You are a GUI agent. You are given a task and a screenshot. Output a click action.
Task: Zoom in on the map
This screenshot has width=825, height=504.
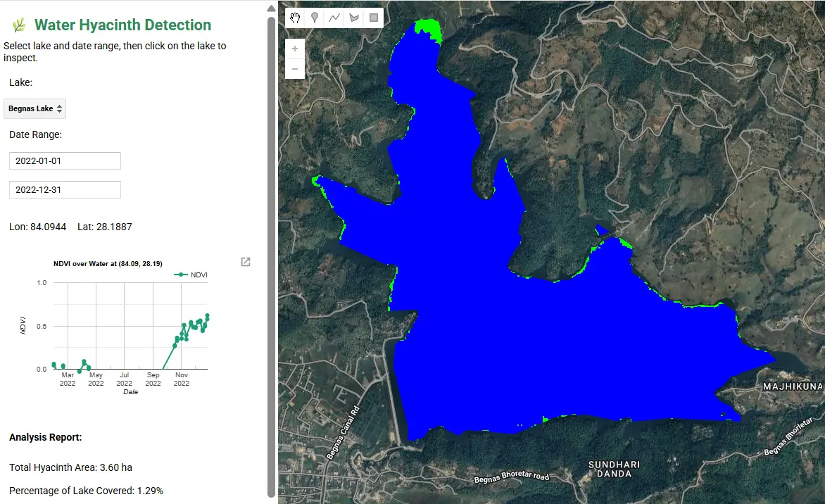[x=295, y=49]
